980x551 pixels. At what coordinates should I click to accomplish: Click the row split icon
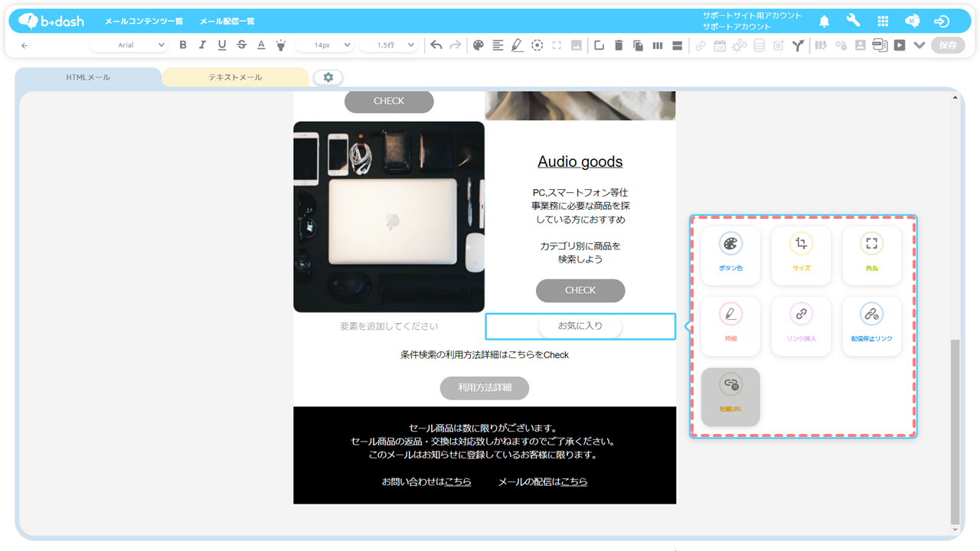677,45
